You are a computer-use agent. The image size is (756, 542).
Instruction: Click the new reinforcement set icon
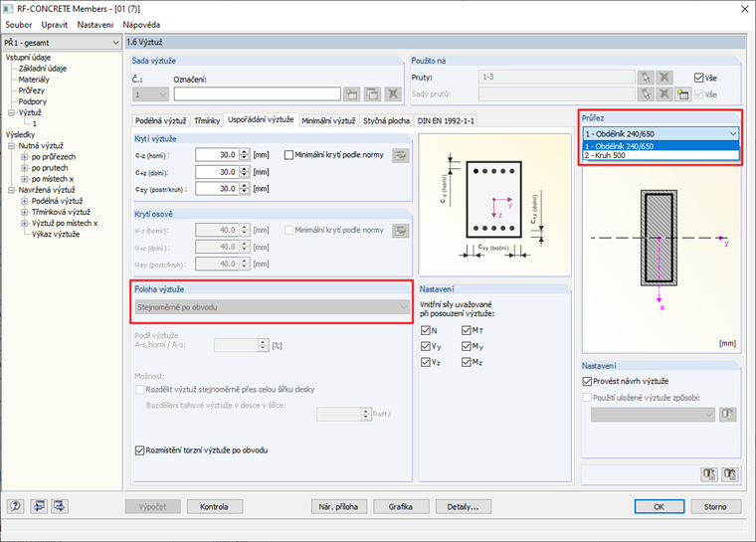point(352,94)
